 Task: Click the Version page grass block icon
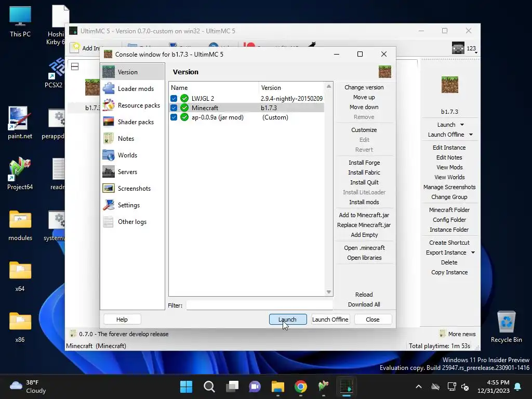click(385, 72)
